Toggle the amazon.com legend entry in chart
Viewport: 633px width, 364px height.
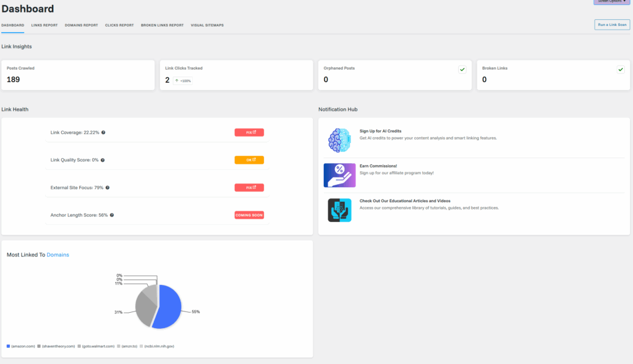[x=20, y=346]
